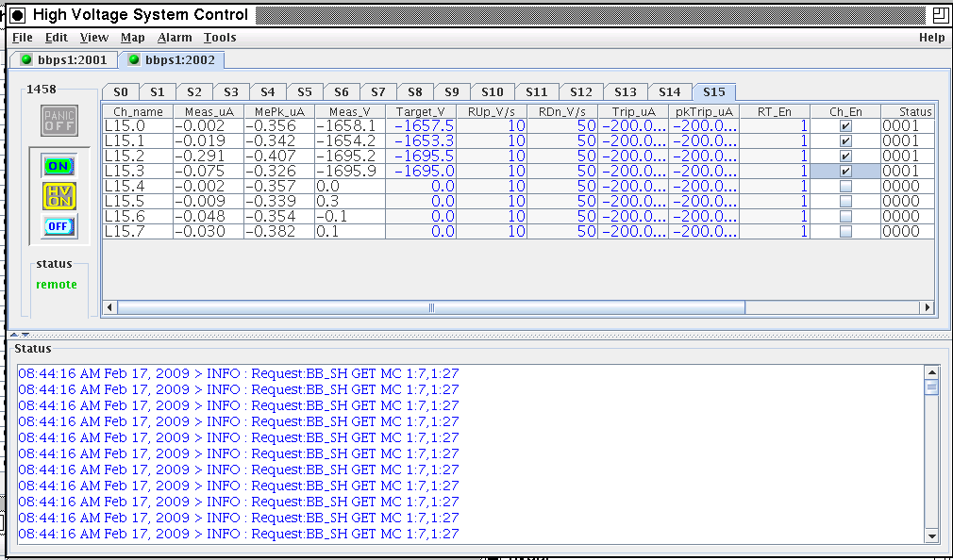The image size is (953, 560).
Task: Click the Trip_uA column header
Action: (x=633, y=112)
